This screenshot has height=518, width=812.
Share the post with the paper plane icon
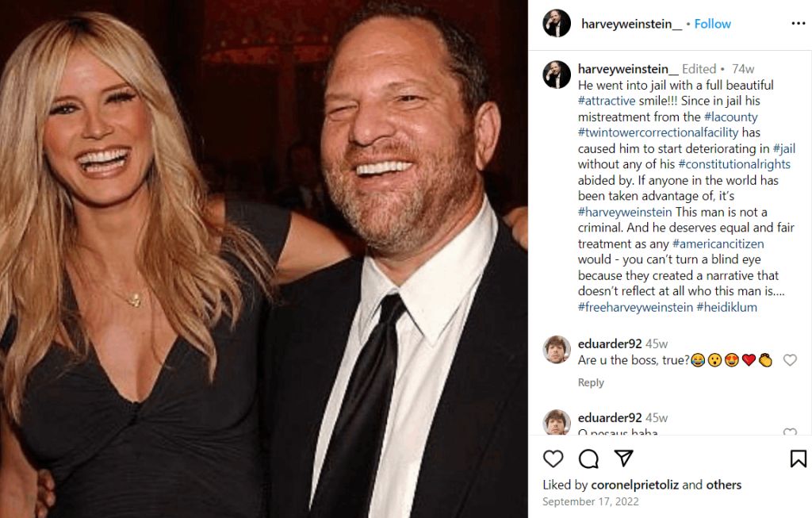[623, 459]
